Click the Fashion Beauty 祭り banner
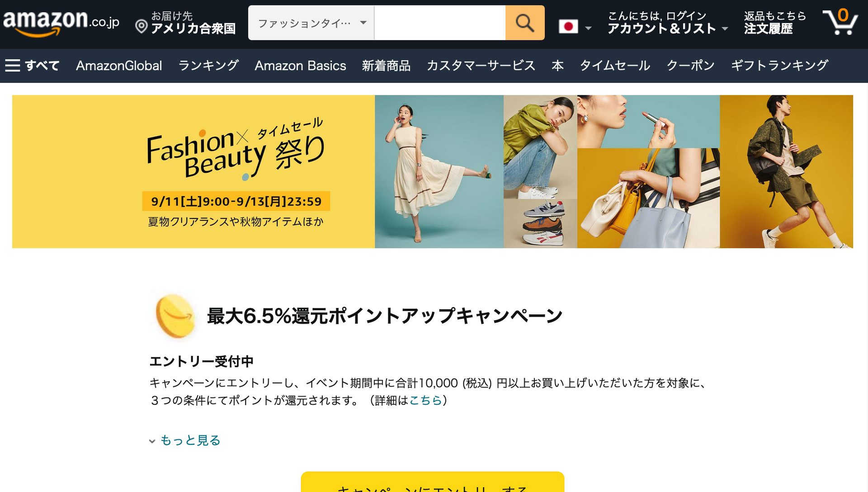Viewport: 868px width, 492px height. (x=433, y=171)
